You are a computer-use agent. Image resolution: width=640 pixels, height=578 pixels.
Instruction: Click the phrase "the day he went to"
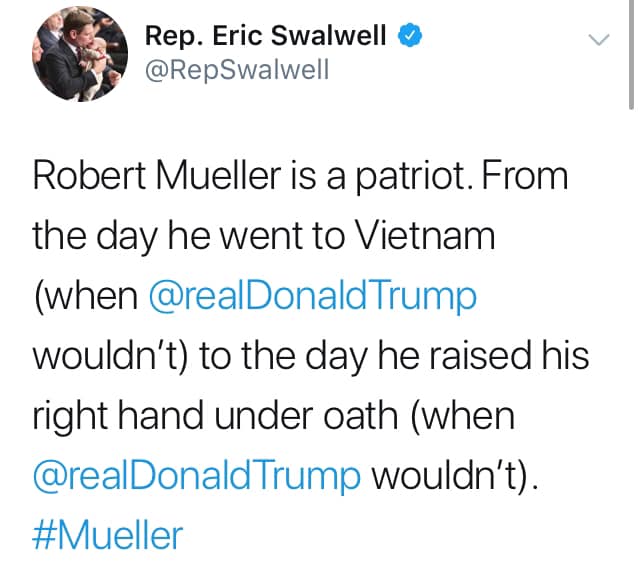189,236
